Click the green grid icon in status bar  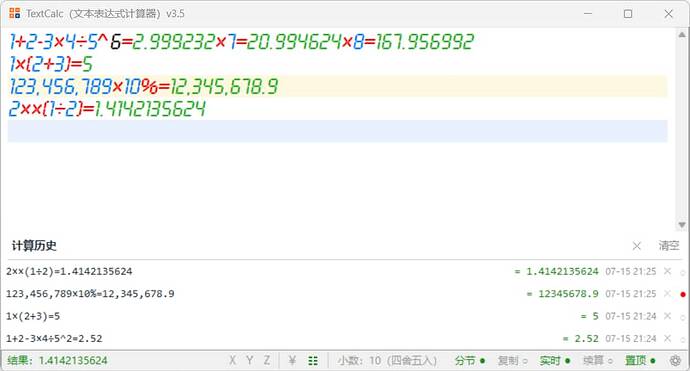click(x=313, y=361)
